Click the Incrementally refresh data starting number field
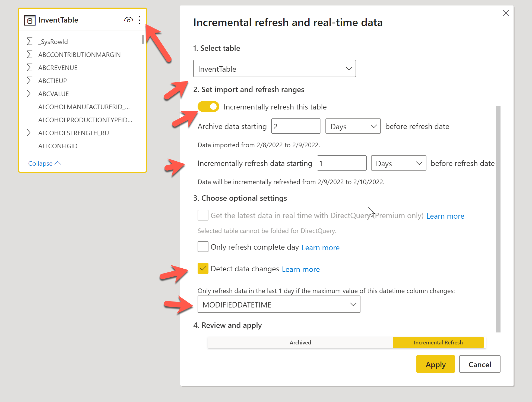532x402 pixels. click(341, 163)
